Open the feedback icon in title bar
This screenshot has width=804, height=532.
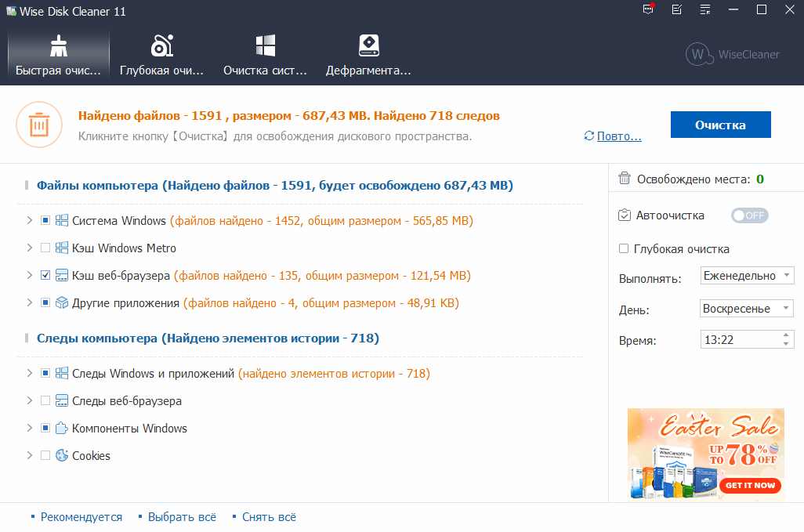tap(676, 10)
